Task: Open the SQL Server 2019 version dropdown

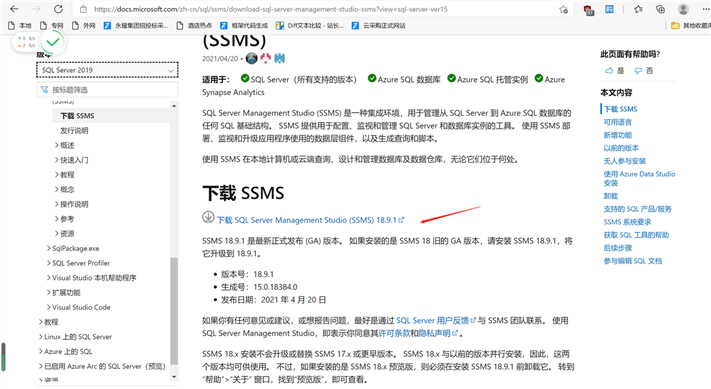Action: click(x=107, y=70)
